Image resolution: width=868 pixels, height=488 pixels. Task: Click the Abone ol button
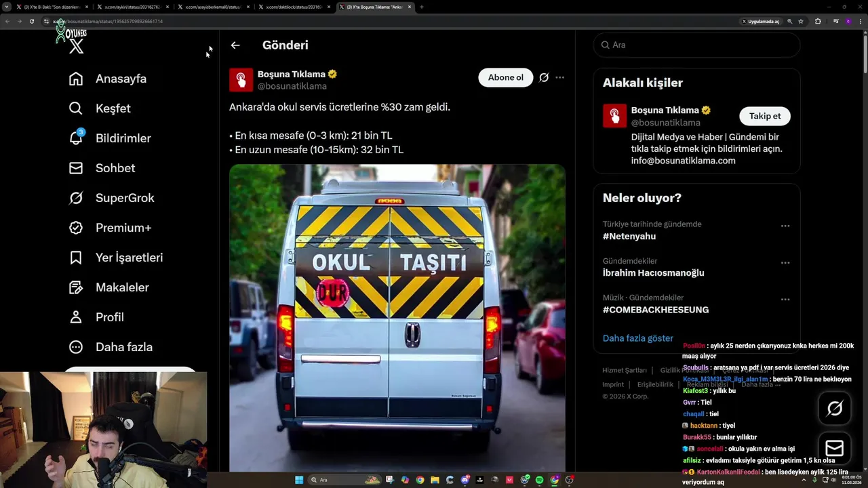pos(506,77)
